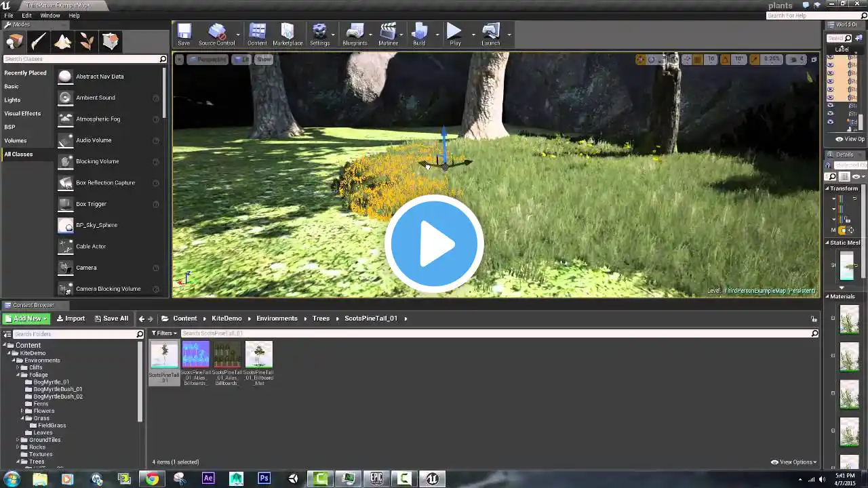868x488 pixels.
Task: Select the Visual Effects category tab
Action: [22, 113]
